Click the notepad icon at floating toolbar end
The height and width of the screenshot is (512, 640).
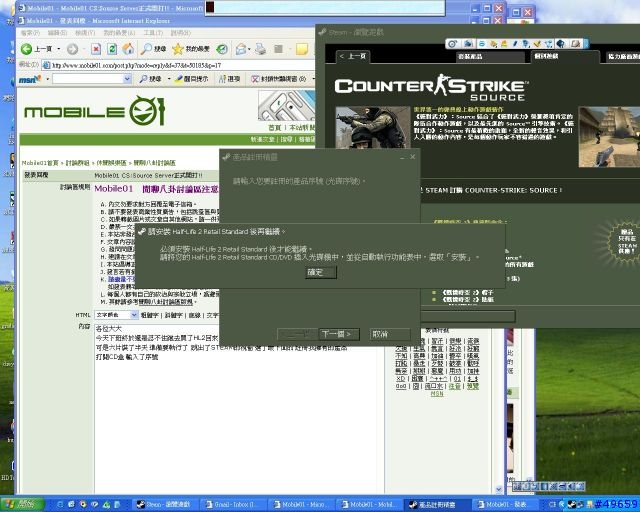[x=576, y=44]
